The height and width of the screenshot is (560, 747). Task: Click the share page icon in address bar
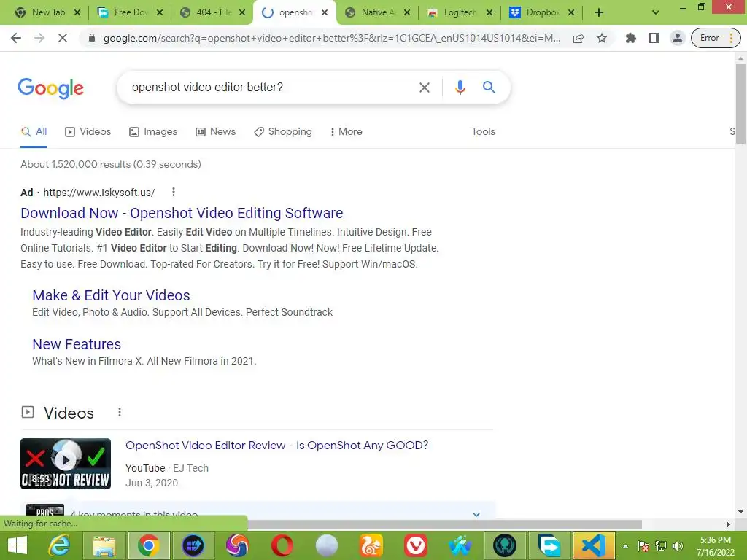tap(578, 38)
